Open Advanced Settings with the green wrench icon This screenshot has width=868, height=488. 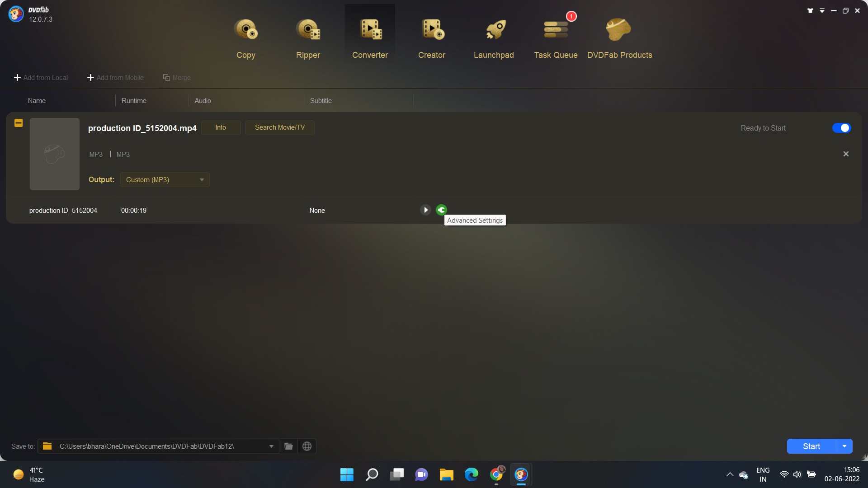(441, 210)
